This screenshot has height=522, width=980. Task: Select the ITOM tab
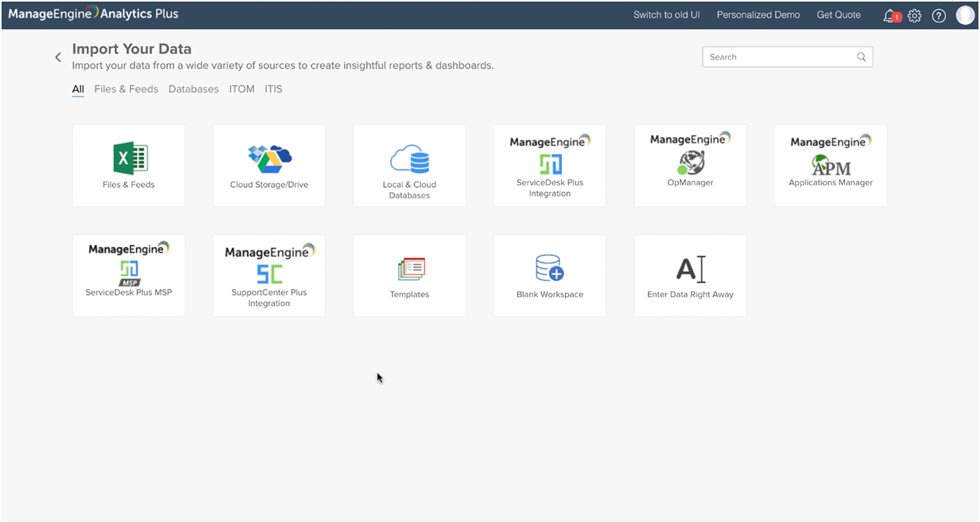[x=242, y=89]
